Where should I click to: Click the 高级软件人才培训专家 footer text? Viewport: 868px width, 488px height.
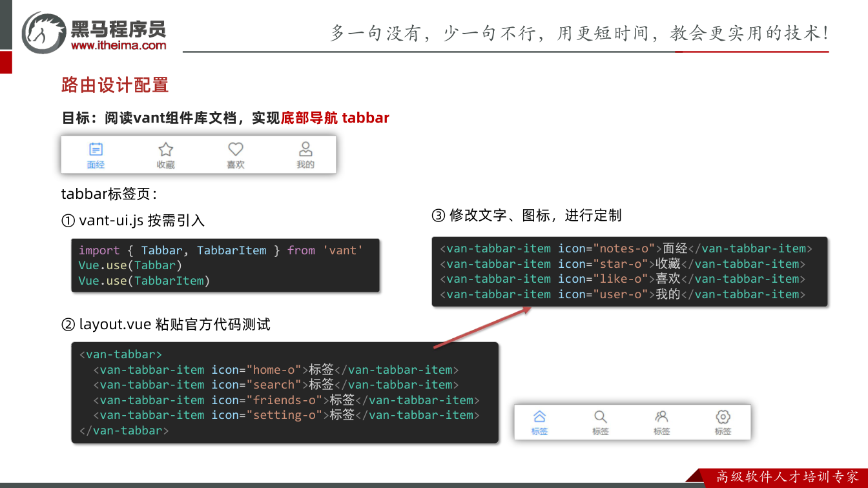coord(788,477)
